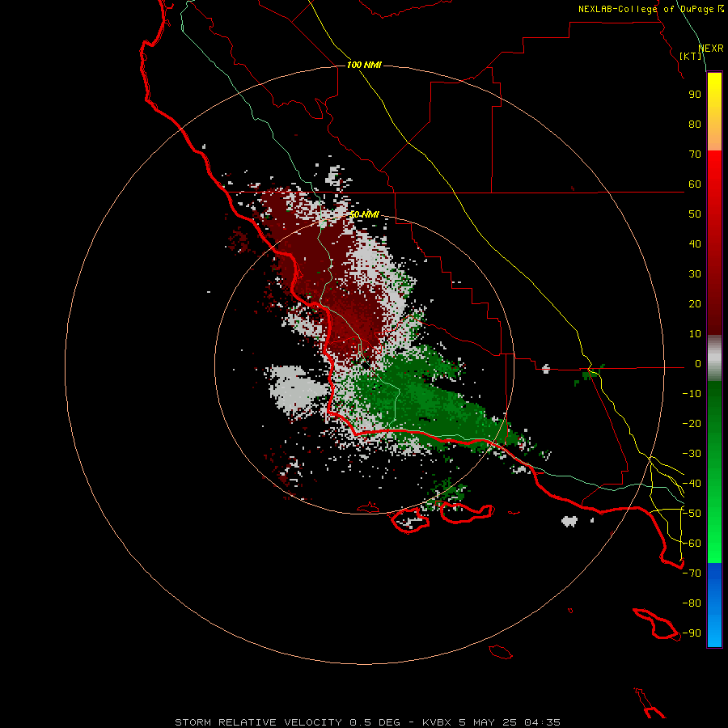Viewport: 728px width, 728px height.
Task: Pick the blue segment at the color bar bottom
Action: (714, 604)
